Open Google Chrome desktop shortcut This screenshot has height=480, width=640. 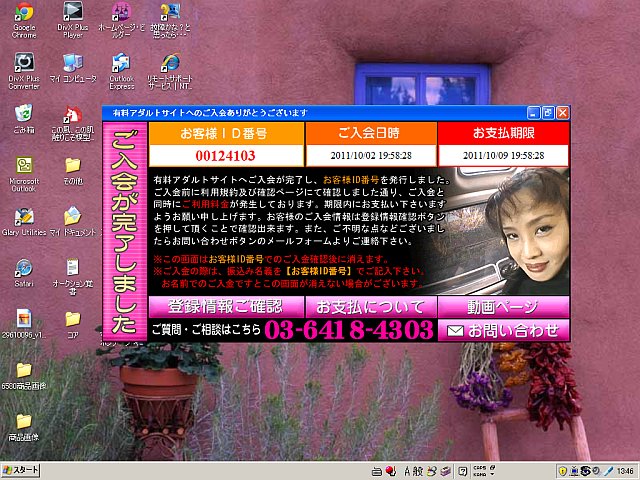(x=24, y=20)
